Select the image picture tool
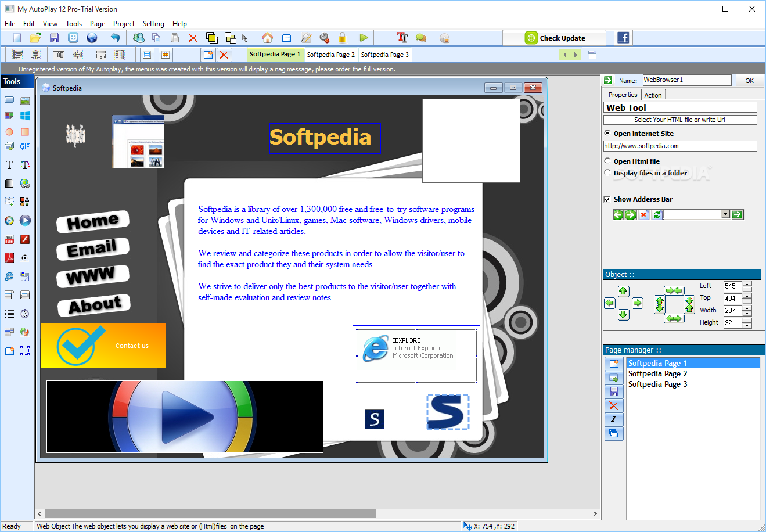 click(x=25, y=100)
